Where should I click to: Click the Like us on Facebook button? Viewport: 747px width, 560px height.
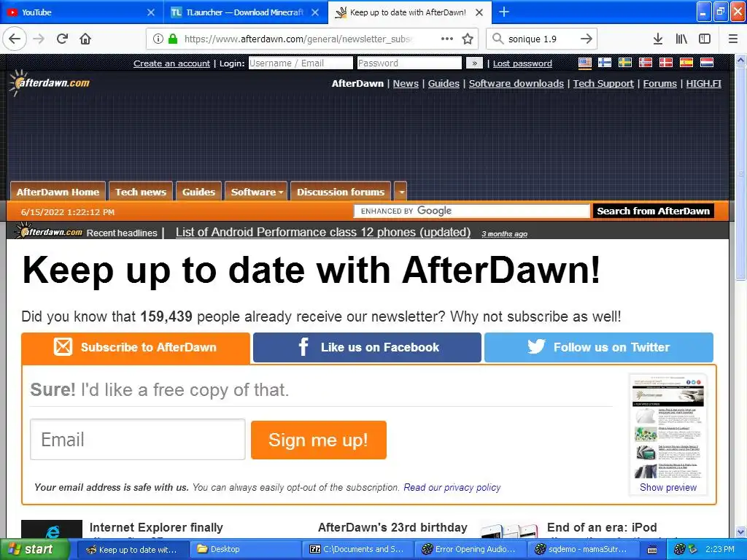[367, 348]
